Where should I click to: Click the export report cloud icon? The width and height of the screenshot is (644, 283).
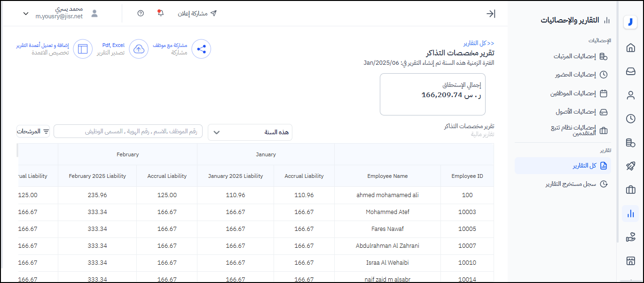pyautogui.click(x=139, y=49)
